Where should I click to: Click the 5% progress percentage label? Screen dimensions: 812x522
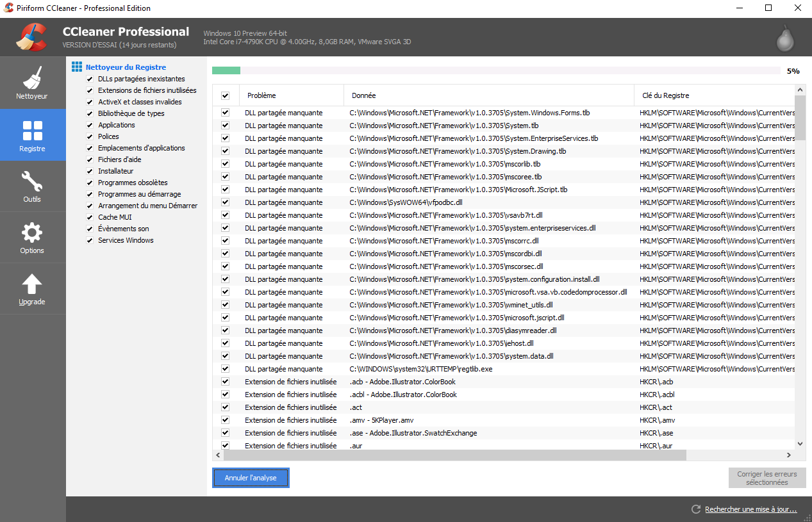(793, 71)
